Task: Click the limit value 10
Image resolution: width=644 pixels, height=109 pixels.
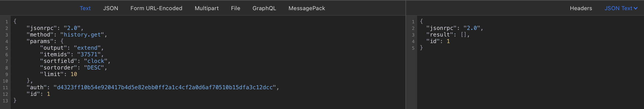Action: [74, 74]
